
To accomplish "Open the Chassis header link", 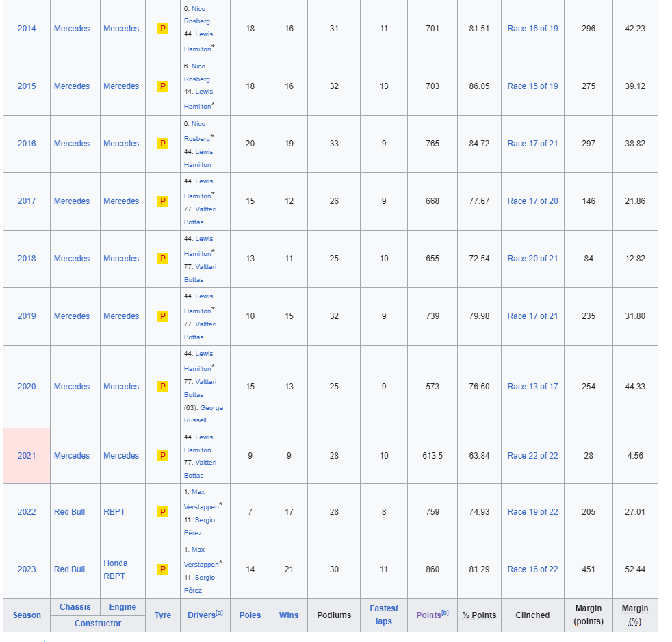I will [75, 607].
